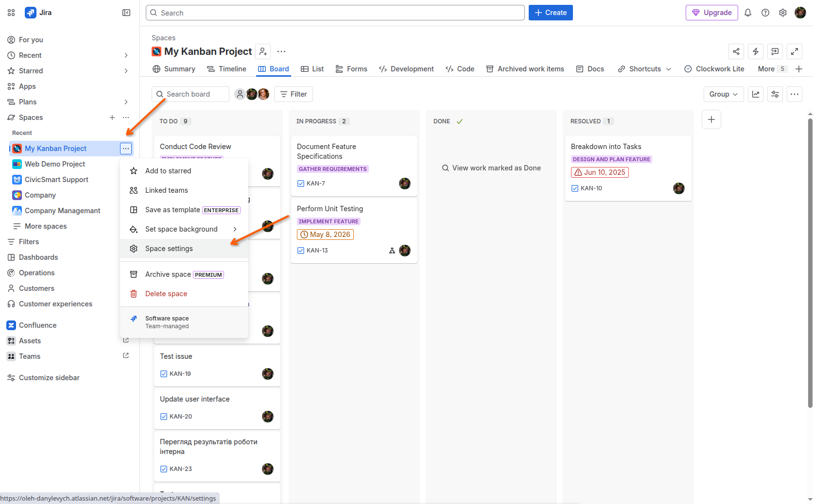Open CivicSmart Support space
The image size is (813, 504).
[x=56, y=180]
